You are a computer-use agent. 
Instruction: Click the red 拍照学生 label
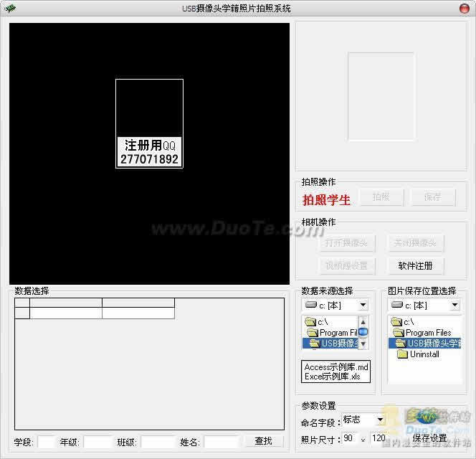coord(326,200)
